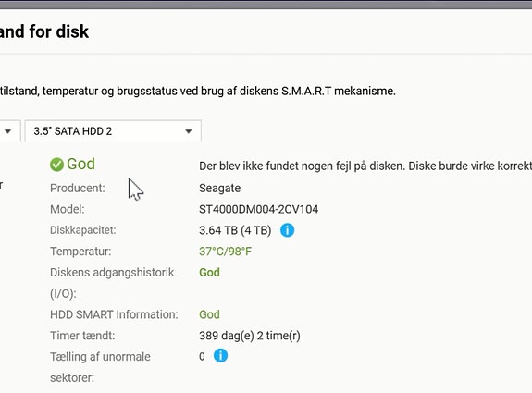532x393 pixels.
Task: Click the God value for HDD SMART Information
Action: click(x=209, y=314)
